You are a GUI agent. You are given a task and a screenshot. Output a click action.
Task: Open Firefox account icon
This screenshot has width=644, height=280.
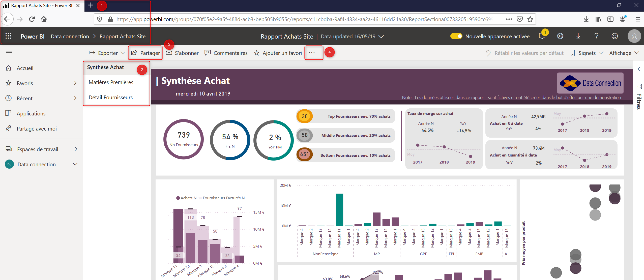pyautogui.click(x=623, y=19)
